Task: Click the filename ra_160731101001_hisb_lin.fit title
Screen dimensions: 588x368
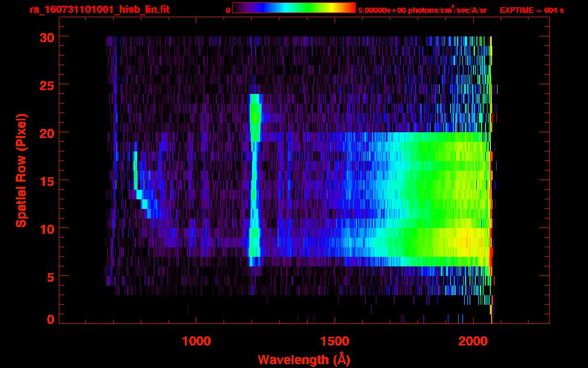Action: (99, 10)
